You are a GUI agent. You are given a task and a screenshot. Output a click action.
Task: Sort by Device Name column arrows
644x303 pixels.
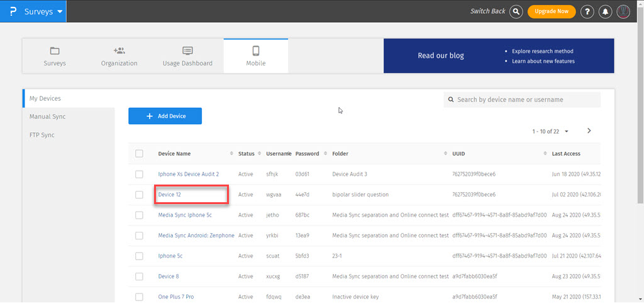pos(232,154)
